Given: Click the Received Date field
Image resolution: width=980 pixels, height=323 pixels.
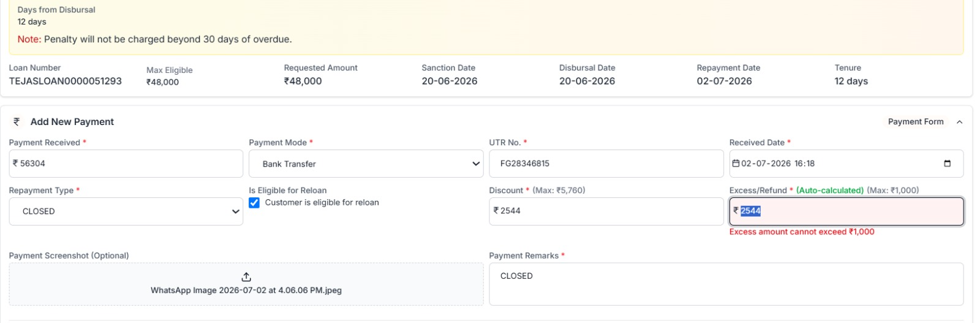Looking at the screenshot, I should pos(846,164).
